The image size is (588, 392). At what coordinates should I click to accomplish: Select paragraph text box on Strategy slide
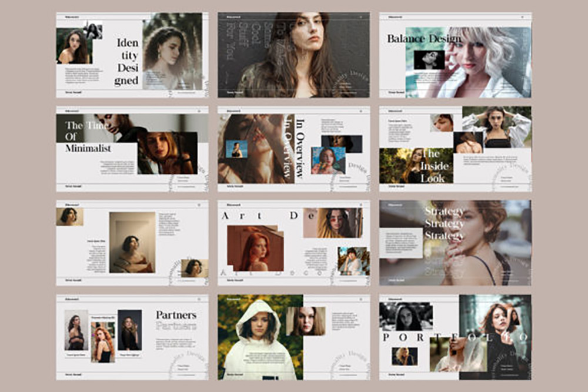point(401,243)
